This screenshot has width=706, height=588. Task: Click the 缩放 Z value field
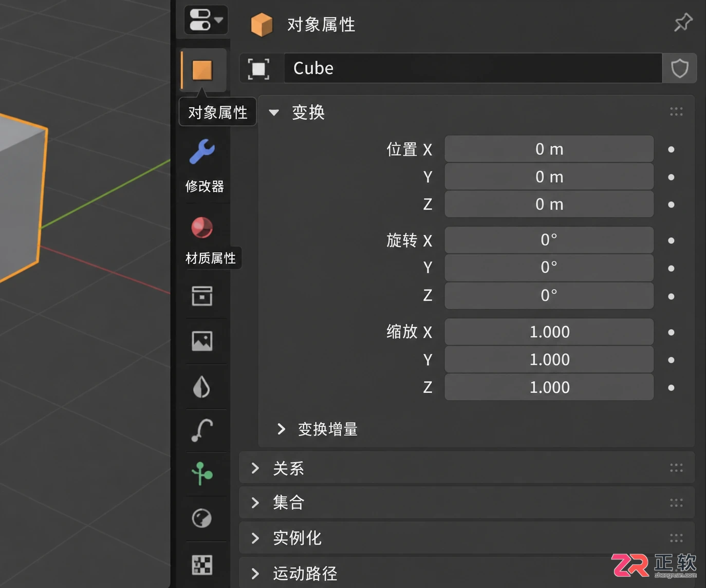(x=549, y=387)
